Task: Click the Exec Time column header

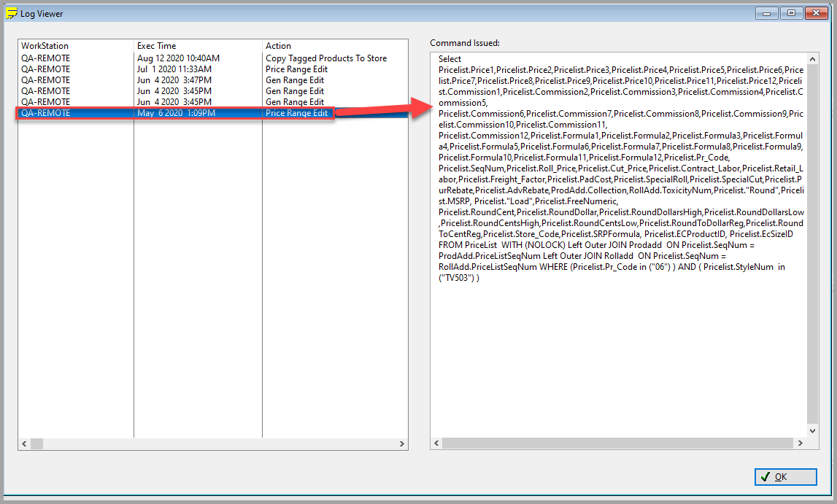Action: [198, 46]
